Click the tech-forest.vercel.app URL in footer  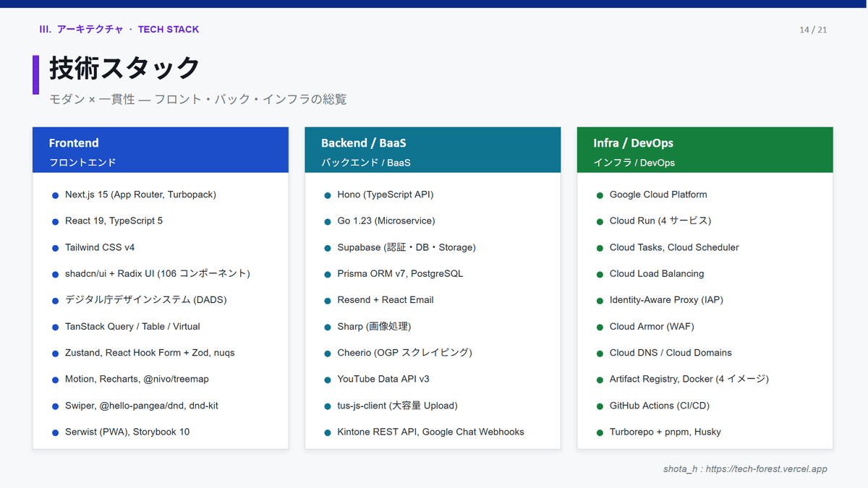766,469
